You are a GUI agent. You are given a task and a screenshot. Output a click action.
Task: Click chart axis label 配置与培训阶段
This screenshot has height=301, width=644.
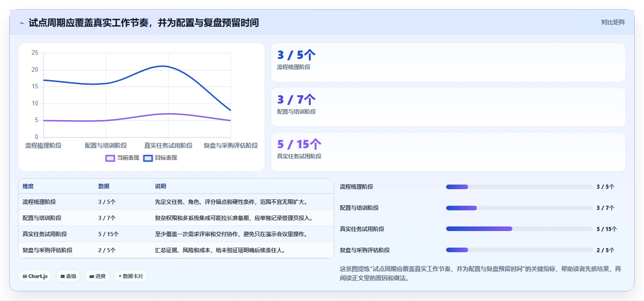pyautogui.click(x=106, y=145)
